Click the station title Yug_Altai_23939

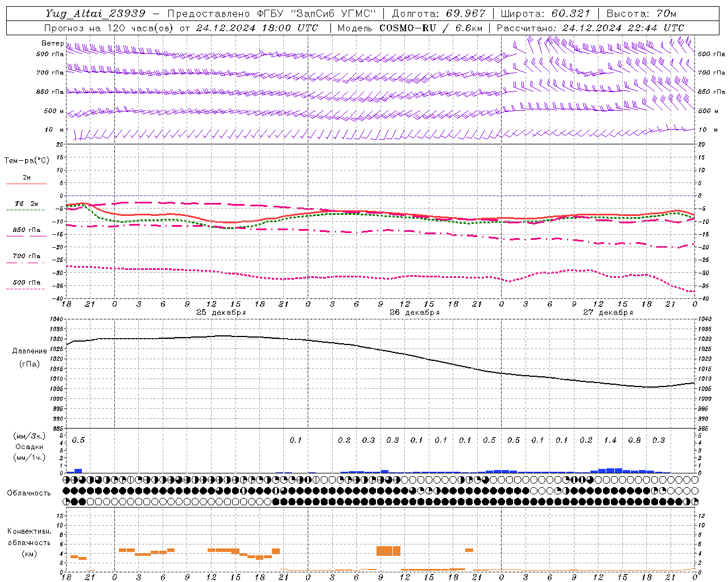(x=95, y=14)
